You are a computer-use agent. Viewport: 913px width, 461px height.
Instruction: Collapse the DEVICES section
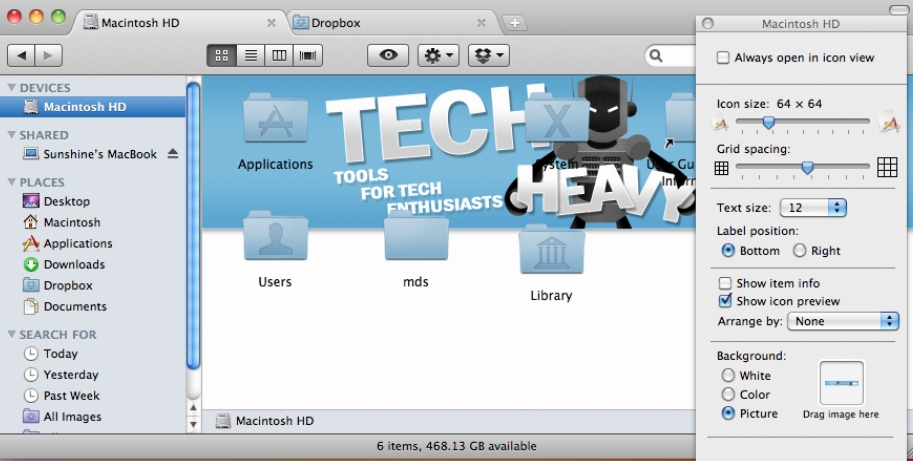[11, 87]
